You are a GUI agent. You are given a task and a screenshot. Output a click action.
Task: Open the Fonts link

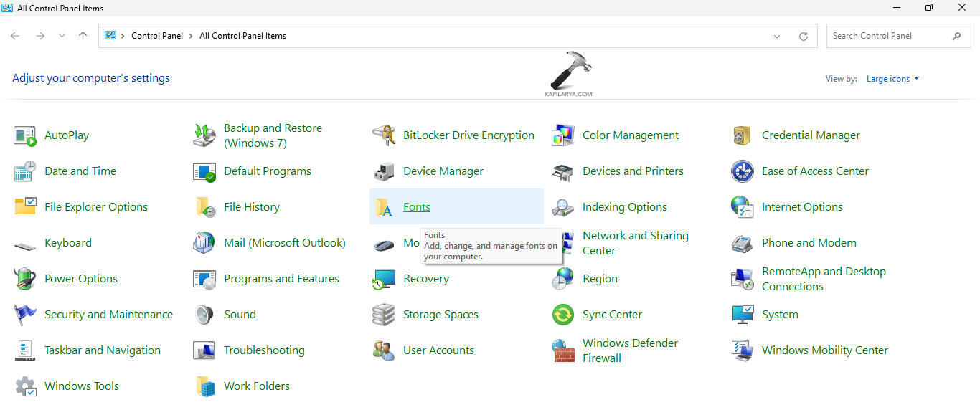[417, 207]
